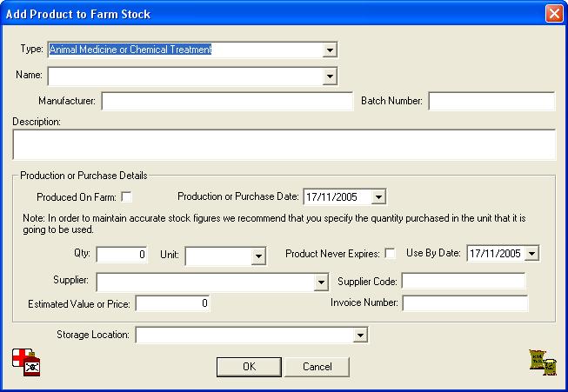Open the Use By Date picker arrow

tap(531, 253)
